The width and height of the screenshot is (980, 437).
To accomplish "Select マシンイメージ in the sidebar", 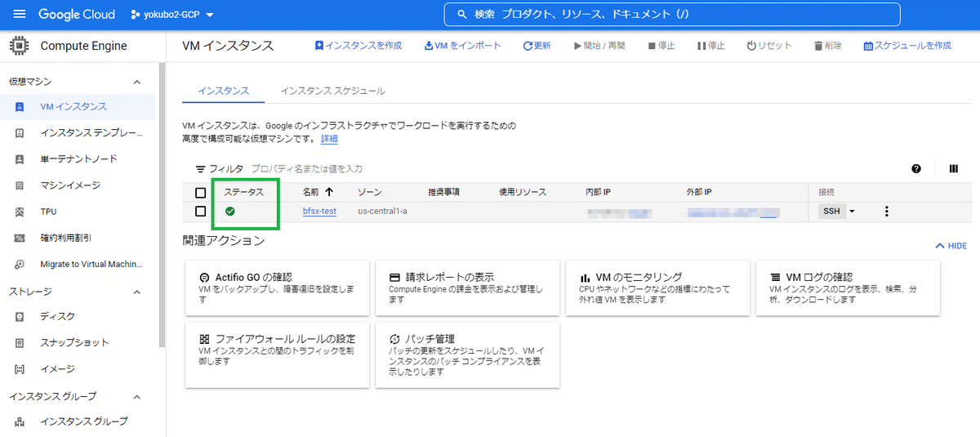I will click(78, 185).
